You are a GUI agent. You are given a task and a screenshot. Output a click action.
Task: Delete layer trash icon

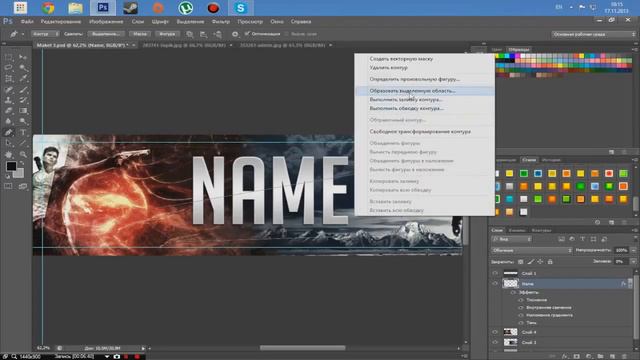click(624, 356)
